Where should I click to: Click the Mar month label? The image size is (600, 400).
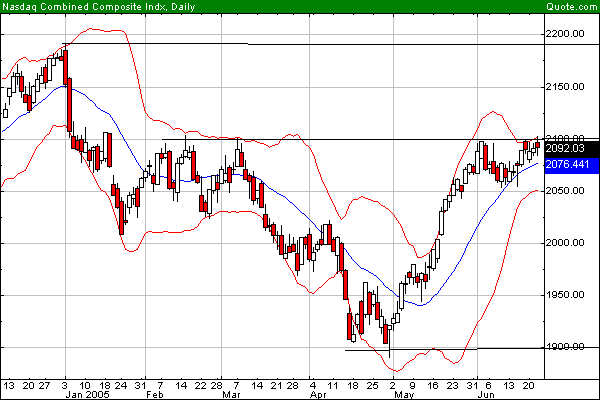pyautogui.click(x=231, y=395)
